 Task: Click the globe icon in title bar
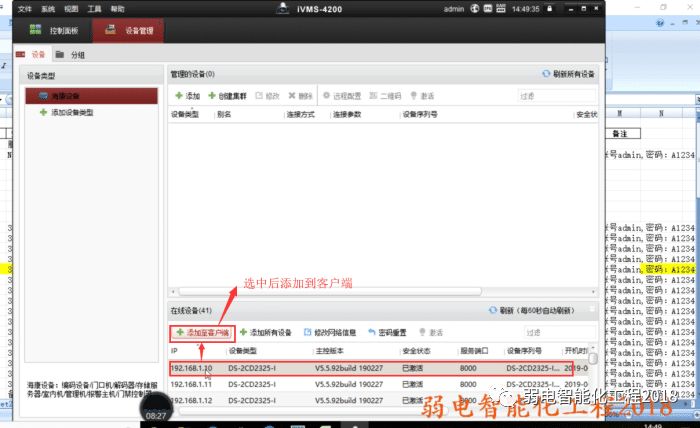[475, 8]
